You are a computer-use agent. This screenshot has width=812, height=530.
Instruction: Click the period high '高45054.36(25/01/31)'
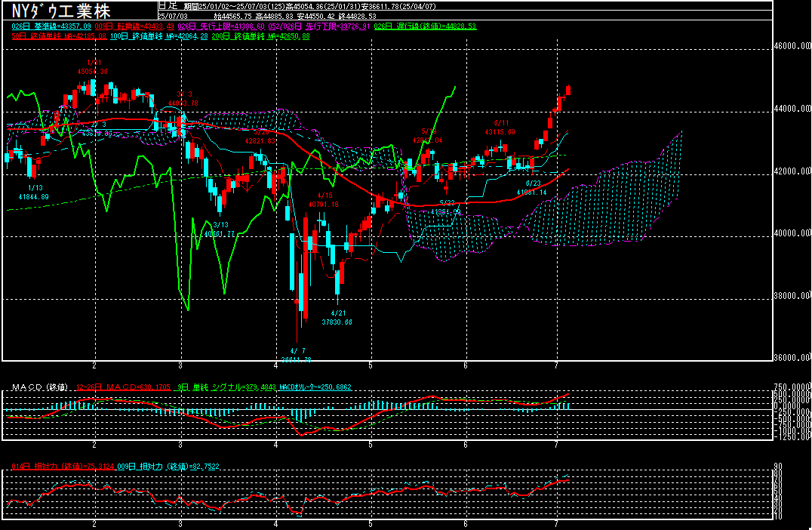(x=324, y=7)
